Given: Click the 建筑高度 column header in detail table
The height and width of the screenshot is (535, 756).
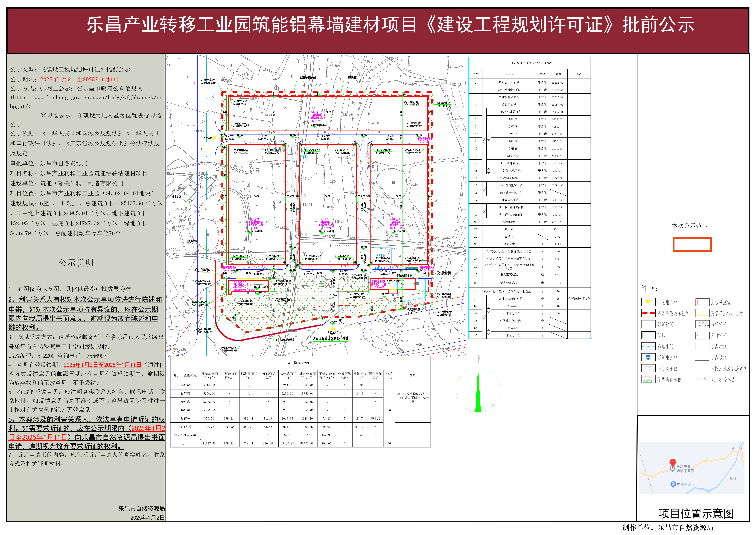Looking at the screenshot, I should click(x=360, y=376).
